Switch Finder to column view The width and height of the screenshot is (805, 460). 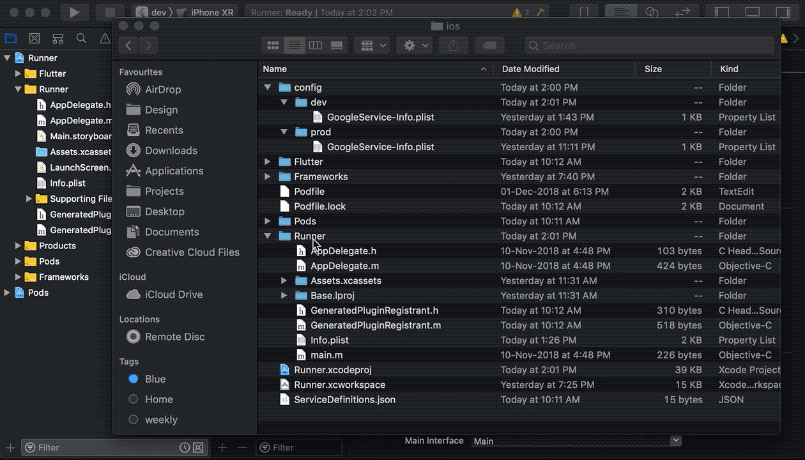click(x=315, y=46)
